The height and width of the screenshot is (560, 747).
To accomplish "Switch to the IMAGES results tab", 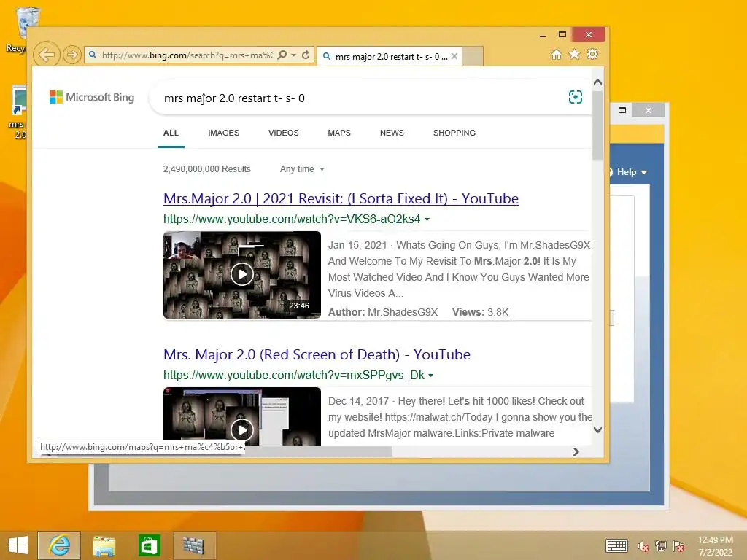I will pyautogui.click(x=223, y=133).
